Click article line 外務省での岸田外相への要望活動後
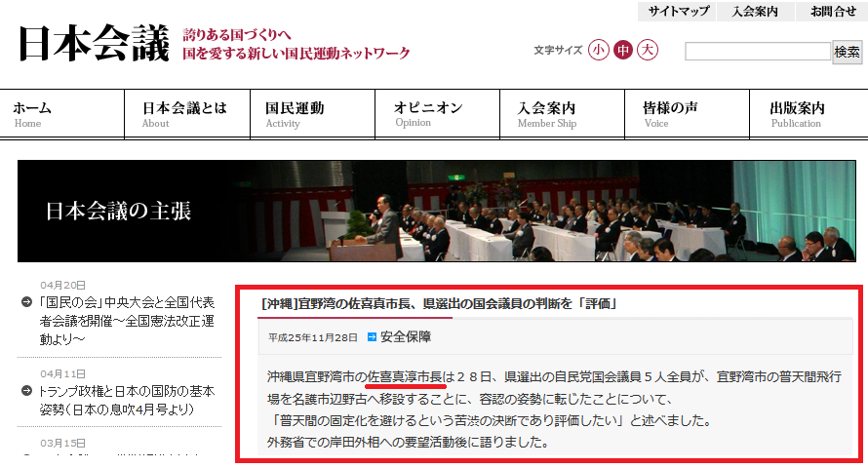The height and width of the screenshot is (468, 868). pyautogui.click(x=408, y=443)
